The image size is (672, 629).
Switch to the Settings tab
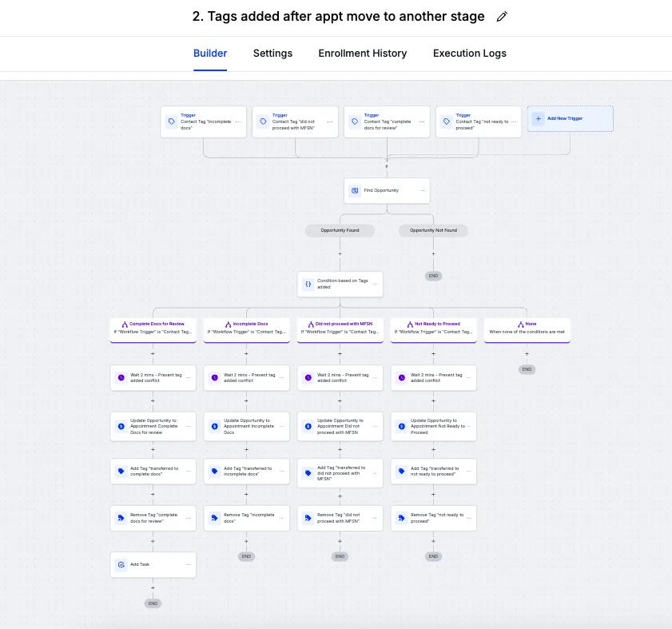pyautogui.click(x=272, y=54)
